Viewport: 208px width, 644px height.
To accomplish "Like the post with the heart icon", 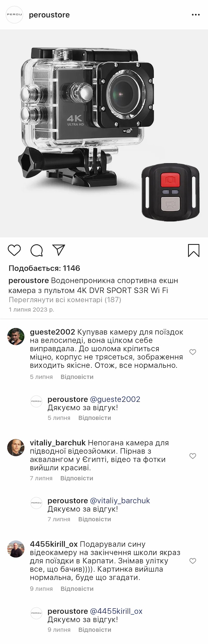I will coord(14,250).
